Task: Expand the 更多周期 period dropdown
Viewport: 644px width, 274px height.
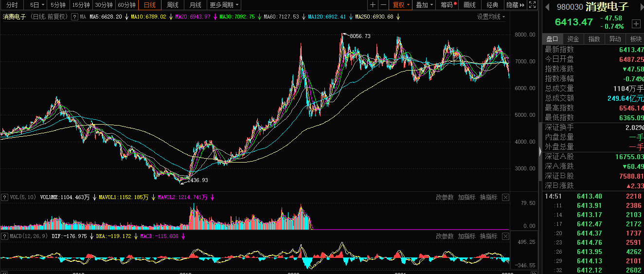Action: (x=224, y=5)
